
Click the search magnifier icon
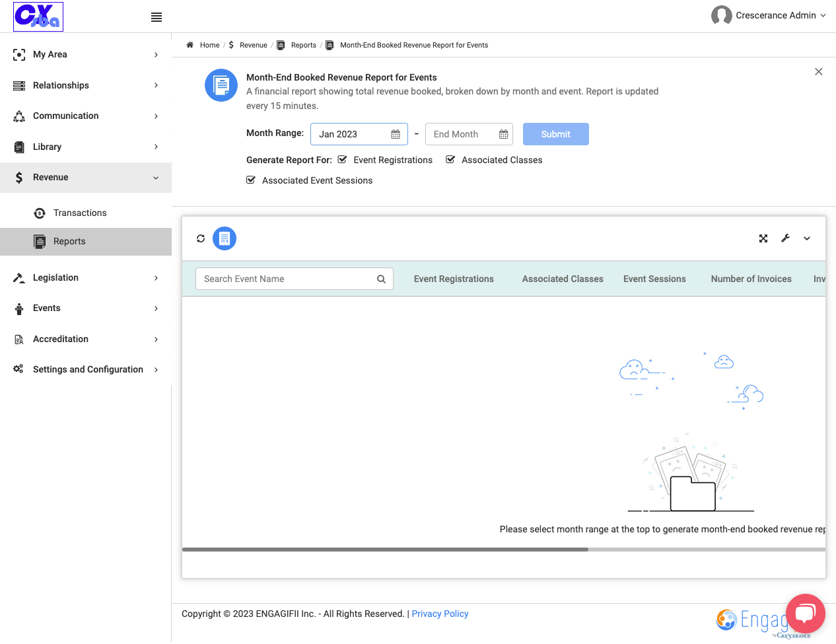381,279
